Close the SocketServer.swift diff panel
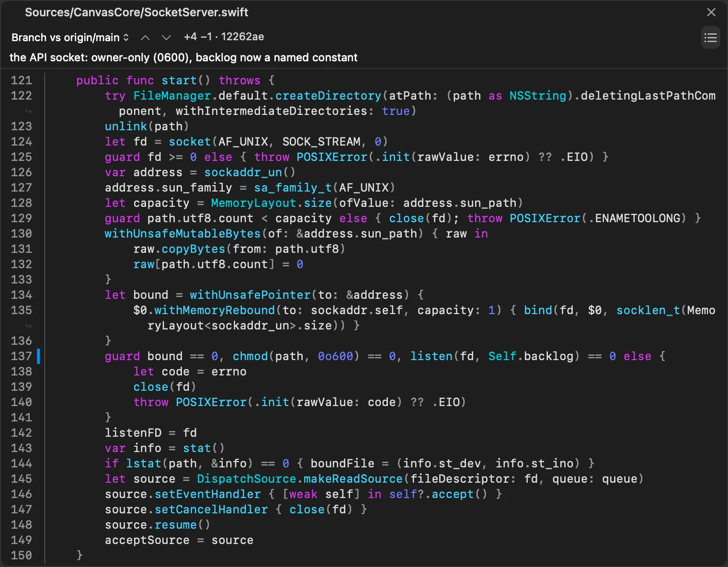The image size is (728, 567). point(711,12)
